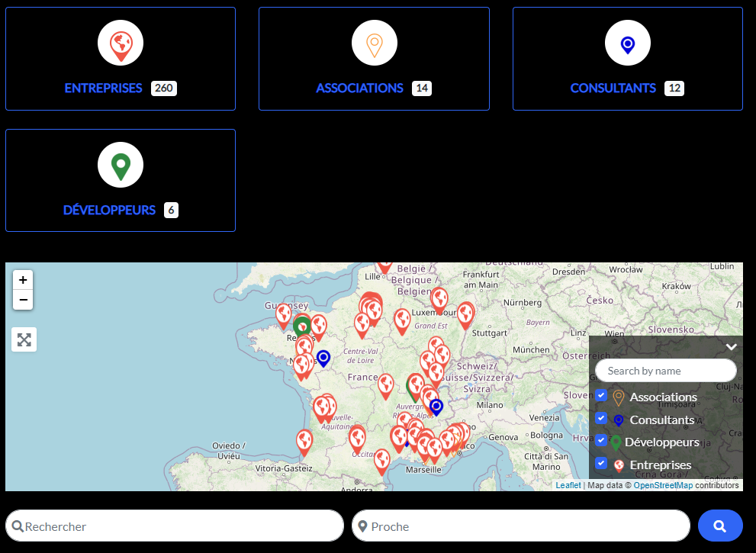Click the 12 count badge
Image resolution: width=756 pixels, height=553 pixels.
tap(674, 88)
